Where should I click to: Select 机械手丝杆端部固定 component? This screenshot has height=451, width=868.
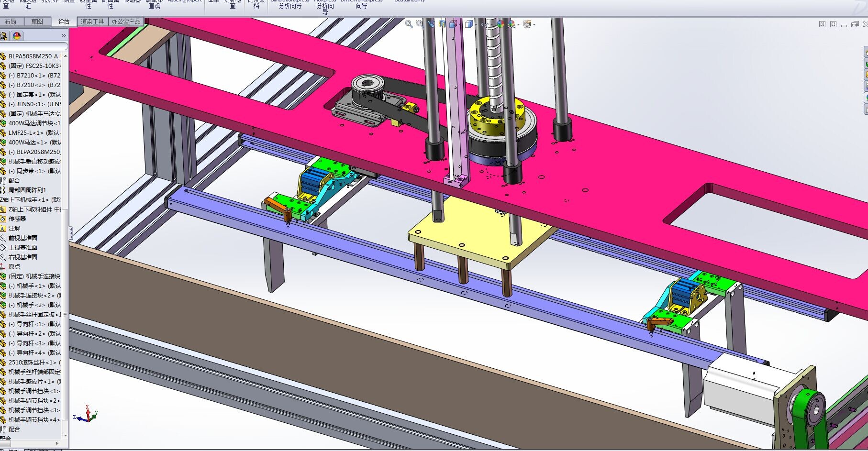34,372
